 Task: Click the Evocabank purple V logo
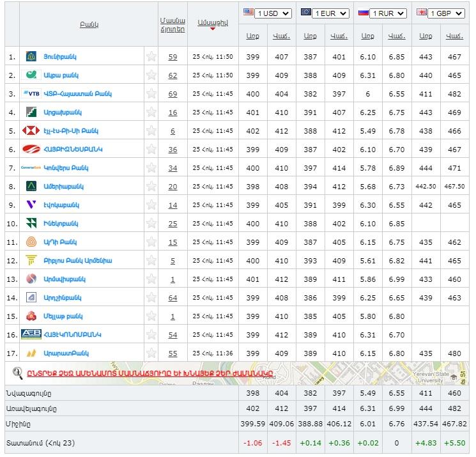pos(31,205)
